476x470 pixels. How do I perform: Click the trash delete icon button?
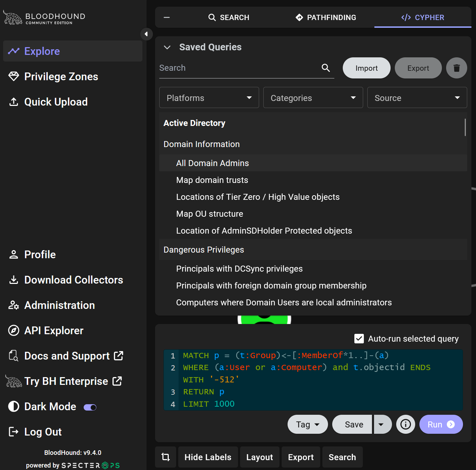point(457,68)
